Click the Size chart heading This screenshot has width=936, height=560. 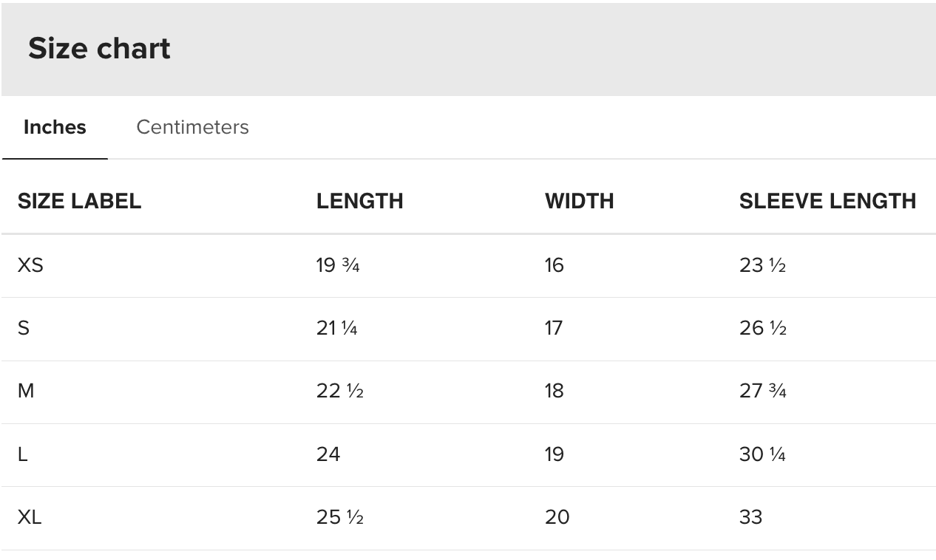[x=99, y=49]
